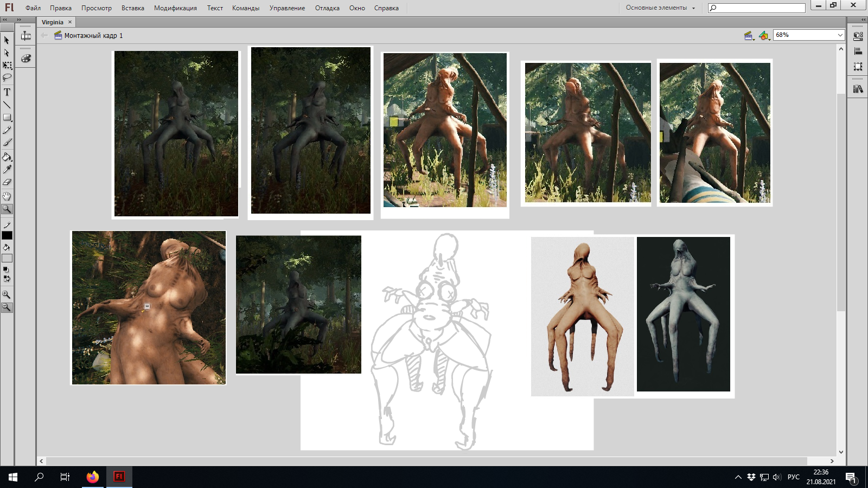Viewport: 868px width, 488px height.
Task: Open the Transform panel icon
Action: (x=858, y=67)
